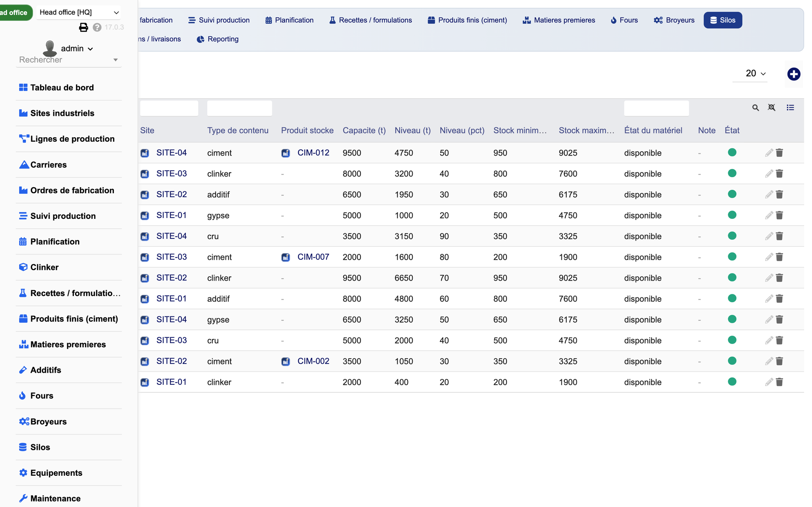Click green status dot of CIM-012 row
812x507 pixels.
click(732, 152)
